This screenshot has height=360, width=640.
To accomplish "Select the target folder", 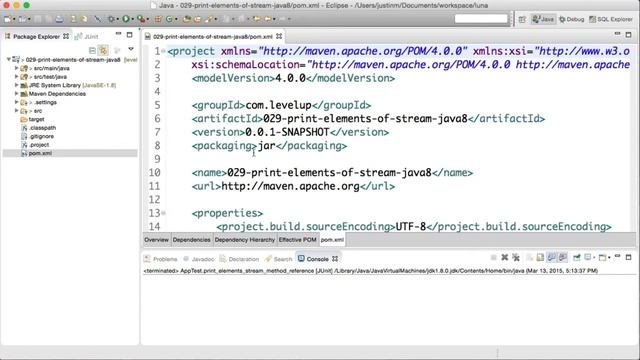I will tap(32, 119).
